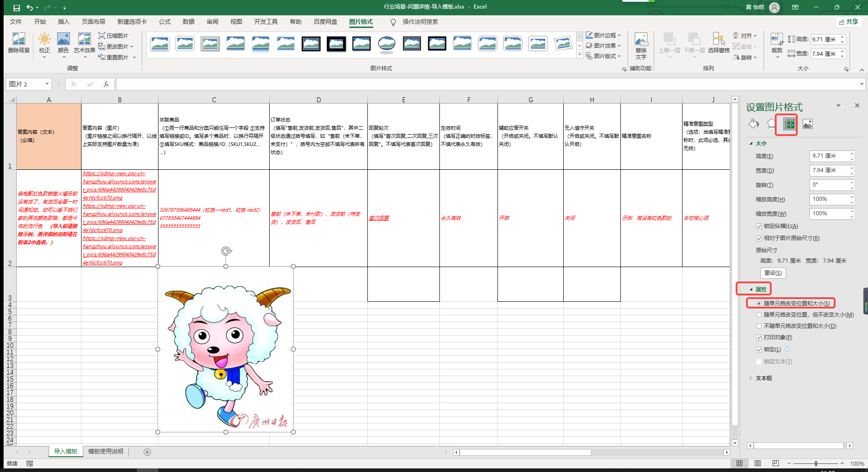The height and width of the screenshot is (472, 868).
Task: Switch to 模板使用说明 sheet tab
Action: (106, 451)
